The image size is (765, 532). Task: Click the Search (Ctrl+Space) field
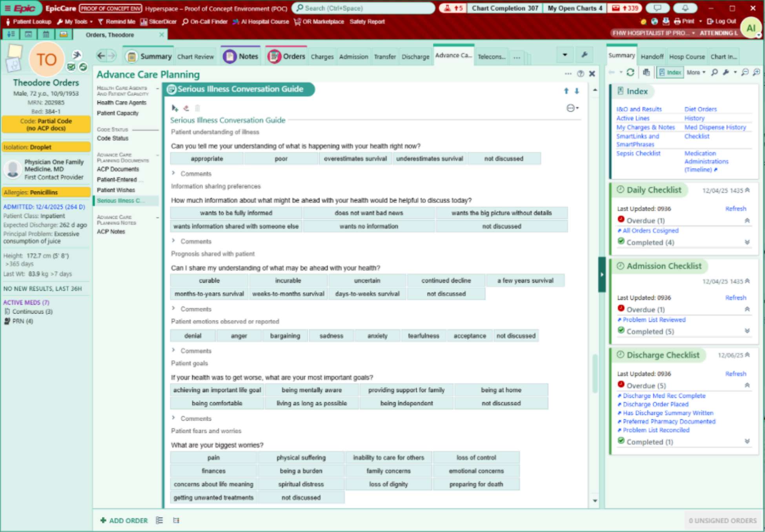(x=363, y=8)
